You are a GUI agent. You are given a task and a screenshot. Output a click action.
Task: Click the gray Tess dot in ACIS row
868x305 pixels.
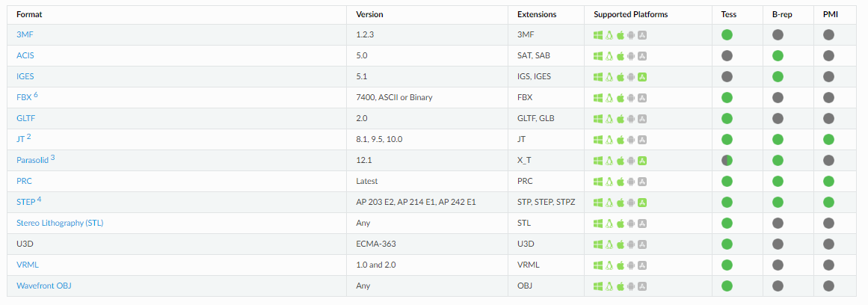pyautogui.click(x=727, y=55)
